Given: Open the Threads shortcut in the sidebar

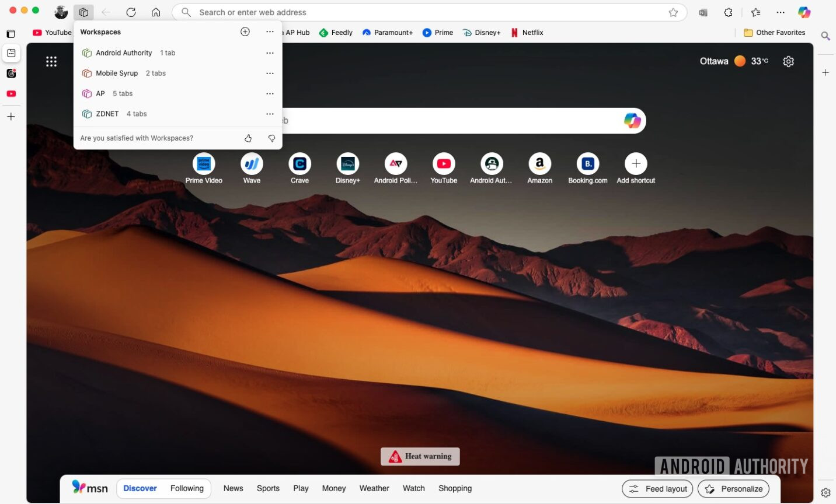Looking at the screenshot, I should click(11, 73).
